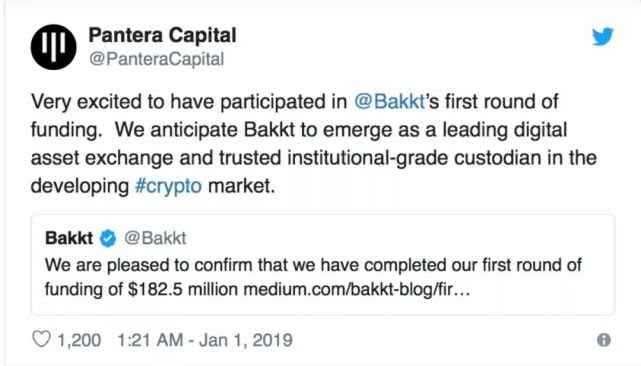The width and height of the screenshot is (641, 366).
Task: Click the "$182.5 million" funding amount text
Action: point(183,290)
